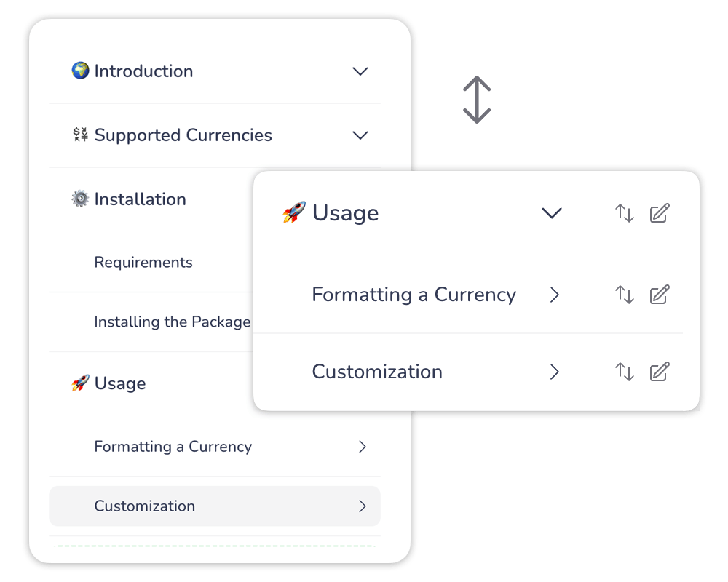Click the edit pencil icon beside Usage heading
Image resolution: width=728 pixels, height=582 pixels.
pyautogui.click(x=659, y=213)
